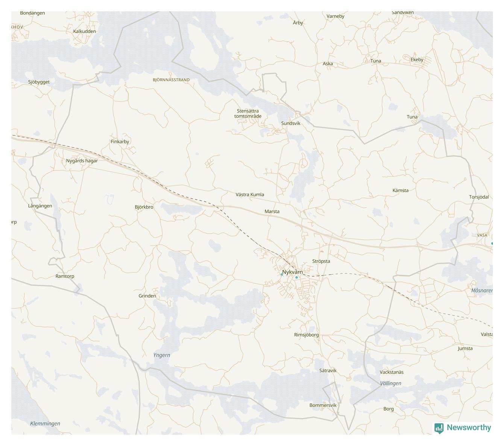Select the Klemmingen lake label
Image resolution: width=504 pixels, height=446 pixels.
[x=45, y=424]
